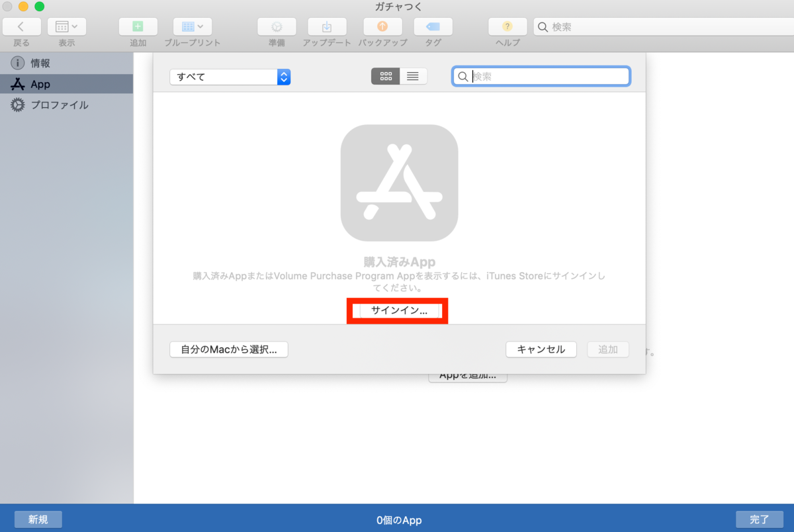Image resolution: width=794 pixels, height=532 pixels.
Task: Click the バックアップ toolbar icon
Action: tap(382, 26)
